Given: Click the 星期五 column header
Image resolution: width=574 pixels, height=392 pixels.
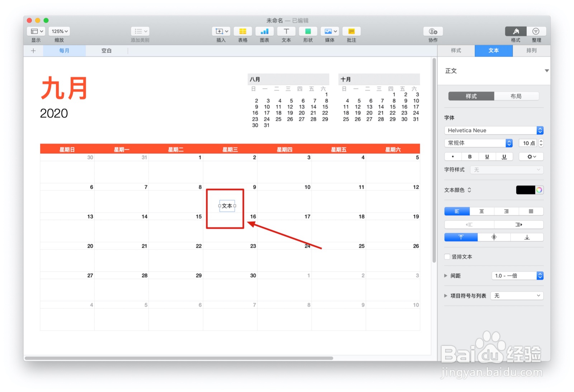Looking at the screenshot, I should coord(339,150).
